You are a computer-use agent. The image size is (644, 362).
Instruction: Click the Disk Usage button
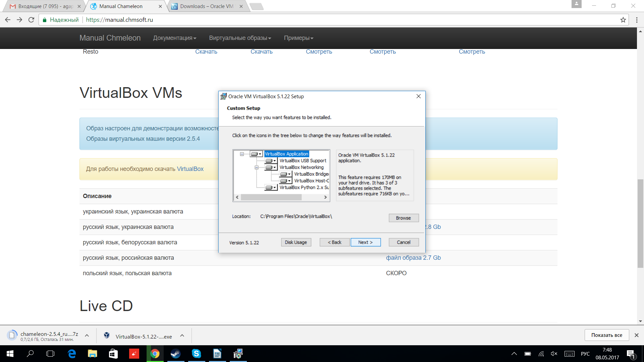pyautogui.click(x=296, y=242)
